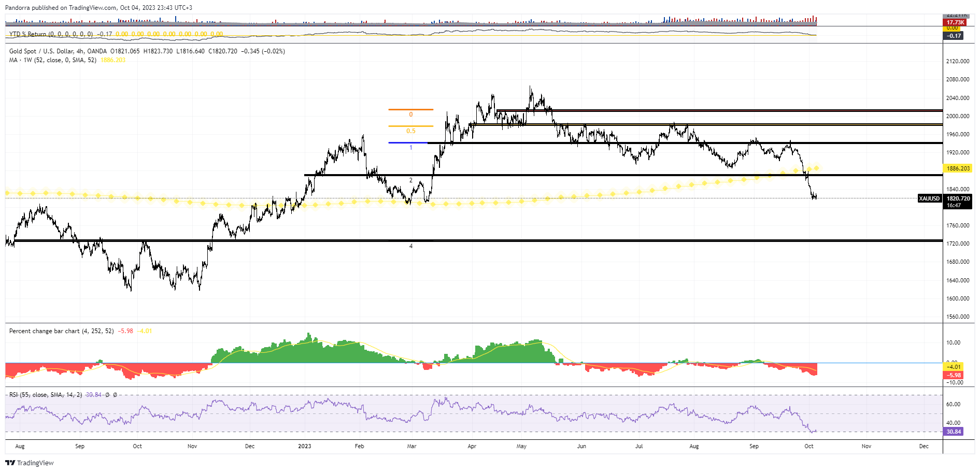Viewport: 980px width, 472px height.
Task: Click the 2023 year marker on time axis
Action: tap(305, 446)
